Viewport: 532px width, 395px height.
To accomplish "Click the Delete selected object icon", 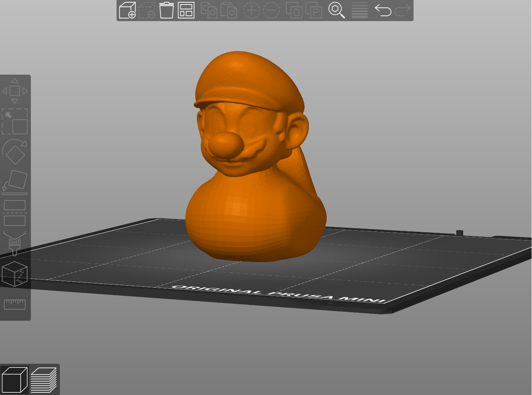I will [147, 10].
